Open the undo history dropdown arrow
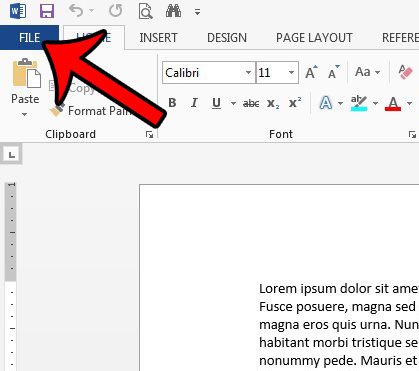 pyautogui.click(x=91, y=11)
